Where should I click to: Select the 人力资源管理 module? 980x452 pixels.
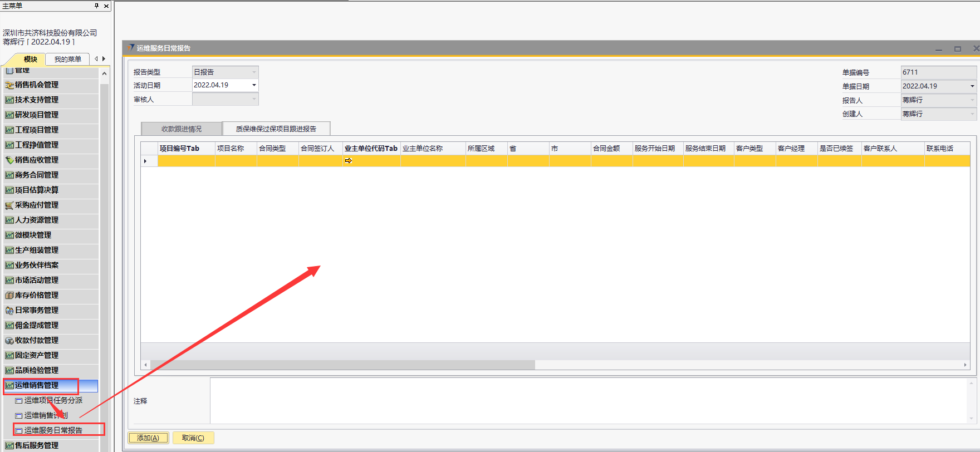[37, 220]
